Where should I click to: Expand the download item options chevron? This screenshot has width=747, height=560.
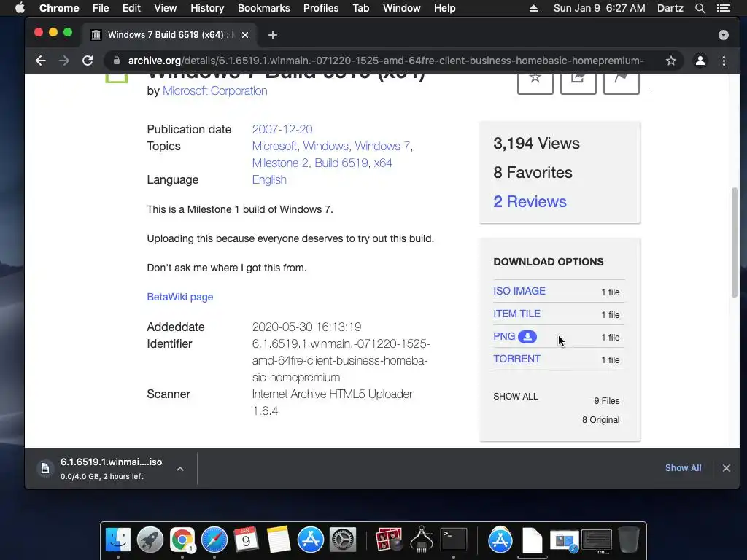pyautogui.click(x=180, y=469)
